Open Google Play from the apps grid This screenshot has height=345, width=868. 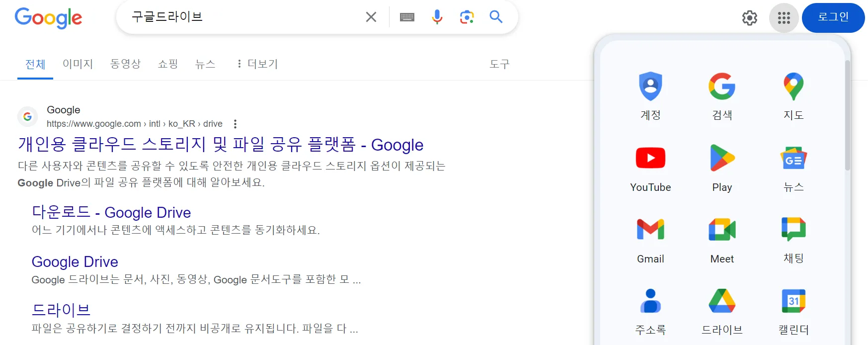click(722, 158)
